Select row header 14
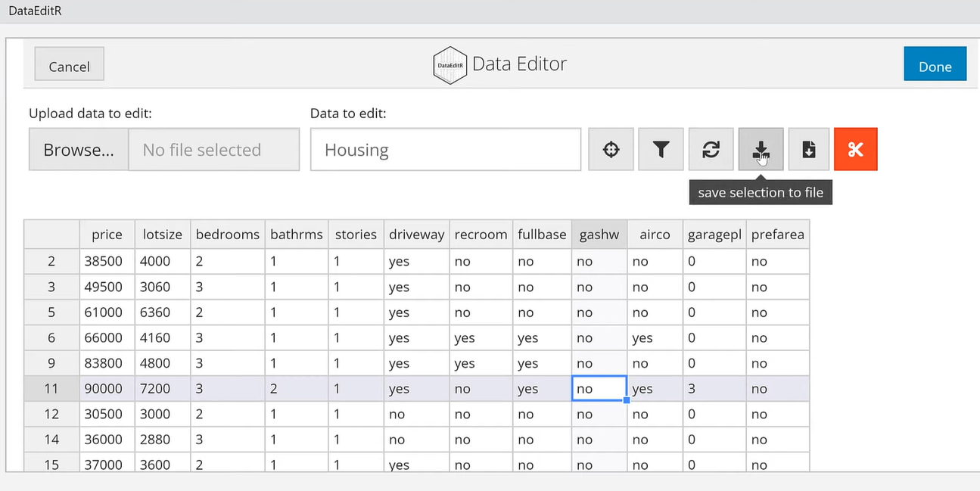This screenshot has height=491, width=980. [x=51, y=439]
